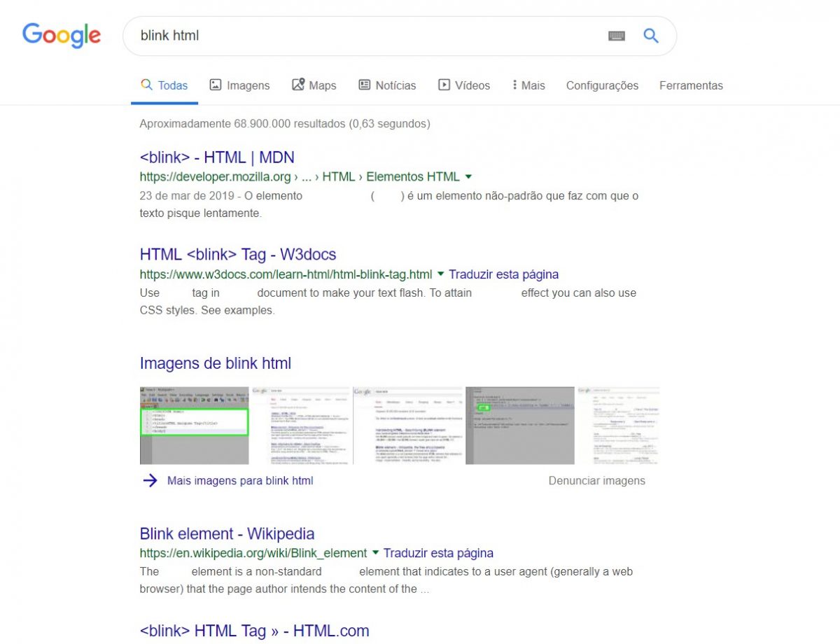
Task: Click 'Traduzir esta página' for W3docs result
Action: (x=504, y=274)
